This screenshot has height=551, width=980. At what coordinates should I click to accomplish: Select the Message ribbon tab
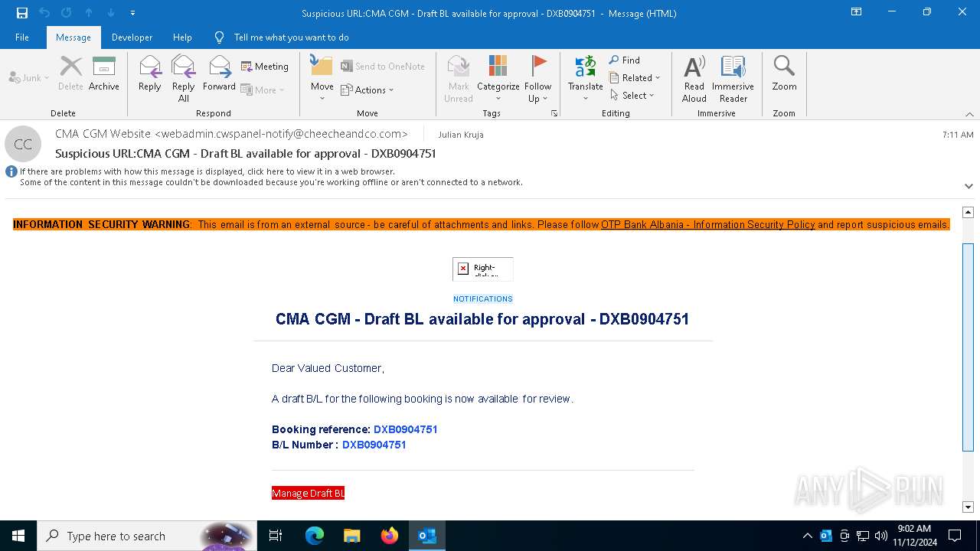[73, 37]
